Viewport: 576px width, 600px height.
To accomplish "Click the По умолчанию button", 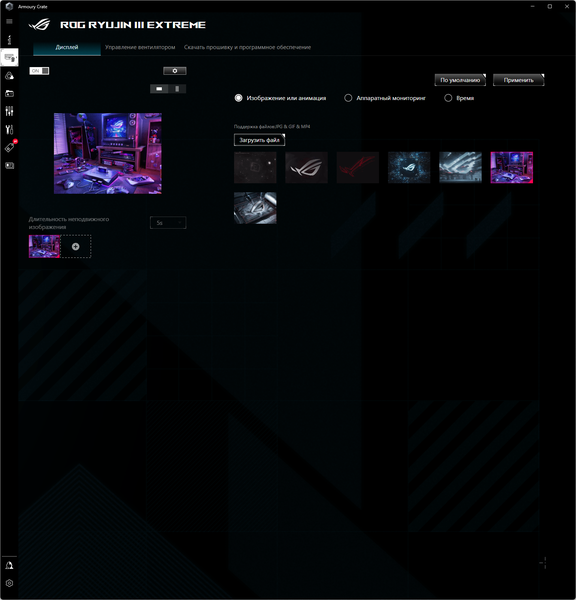I will click(460, 80).
